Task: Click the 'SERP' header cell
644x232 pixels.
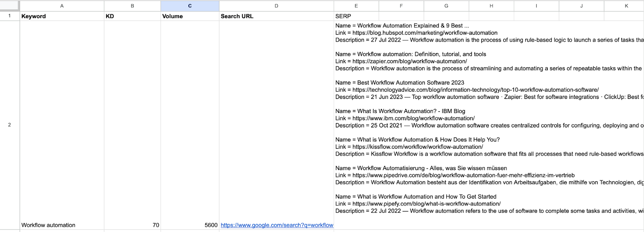Action: coord(356,16)
